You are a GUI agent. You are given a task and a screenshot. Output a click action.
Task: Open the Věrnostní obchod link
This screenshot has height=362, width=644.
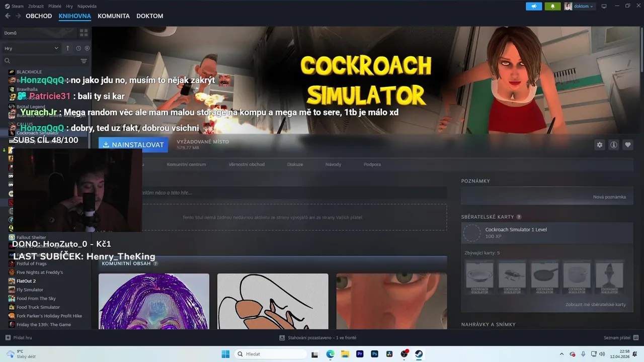(247, 164)
